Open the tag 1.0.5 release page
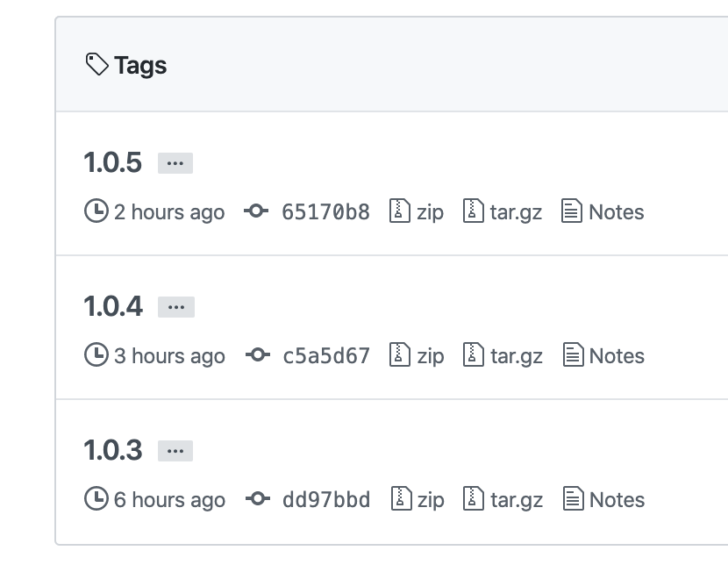Viewport: 728px width, 572px height. (112, 162)
